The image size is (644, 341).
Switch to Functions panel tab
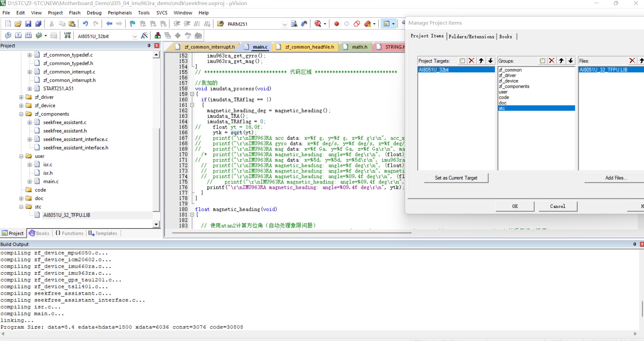[x=69, y=233]
